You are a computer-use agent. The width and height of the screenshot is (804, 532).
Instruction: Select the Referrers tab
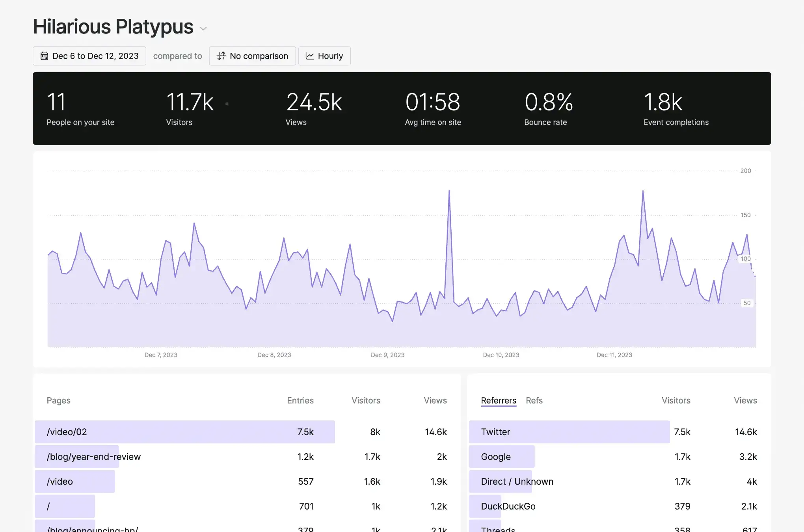coord(498,400)
